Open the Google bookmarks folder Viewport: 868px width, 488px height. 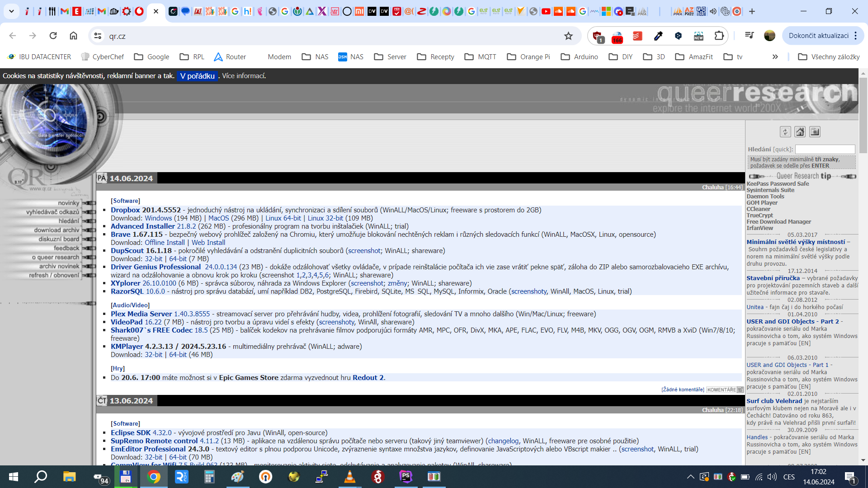tap(151, 56)
